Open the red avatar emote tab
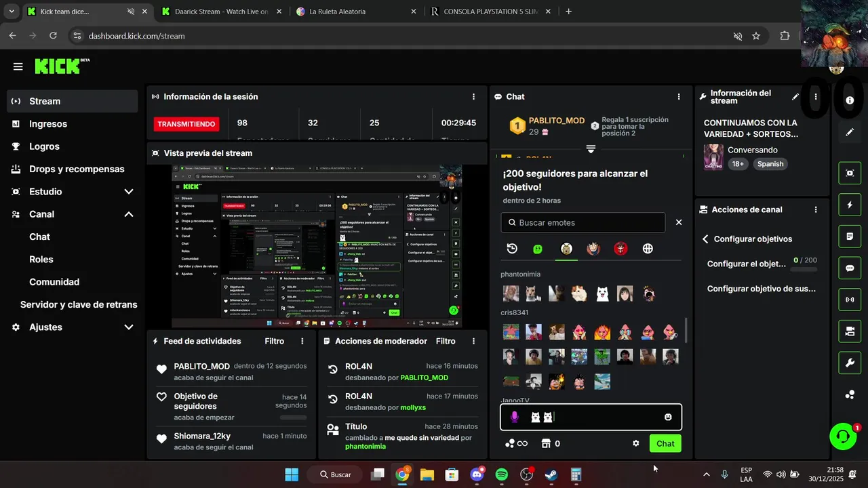Image resolution: width=868 pixels, height=488 pixels. 620,249
